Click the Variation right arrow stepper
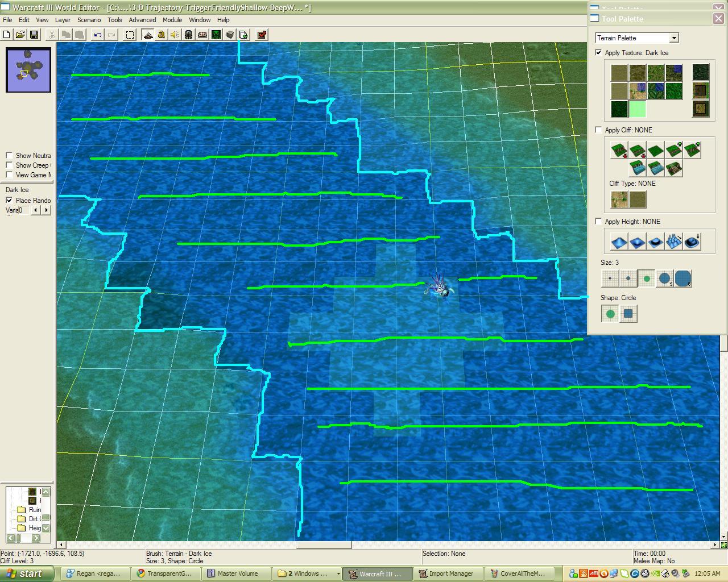Image resolution: width=728 pixels, height=582 pixels. [x=47, y=210]
